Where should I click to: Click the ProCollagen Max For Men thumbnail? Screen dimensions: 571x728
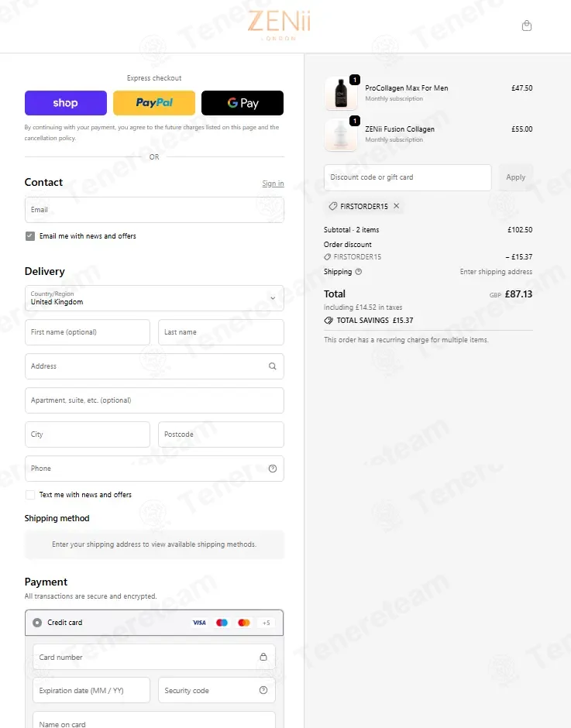pyautogui.click(x=340, y=94)
